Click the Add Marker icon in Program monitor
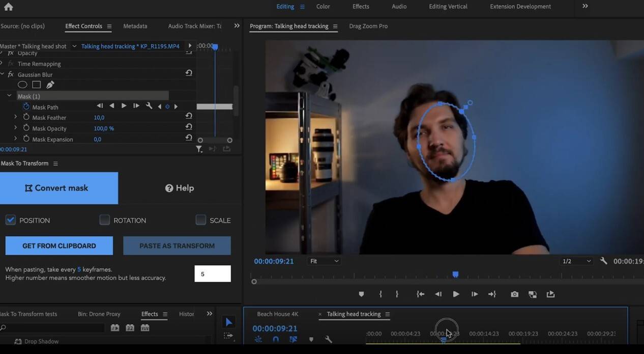 coord(361,294)
